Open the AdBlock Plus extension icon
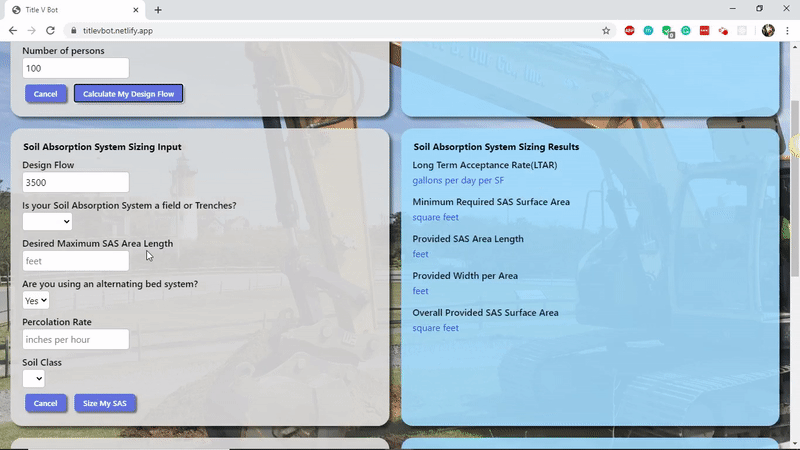This screenshot has width=800, height=450. (x=629, y=31)
